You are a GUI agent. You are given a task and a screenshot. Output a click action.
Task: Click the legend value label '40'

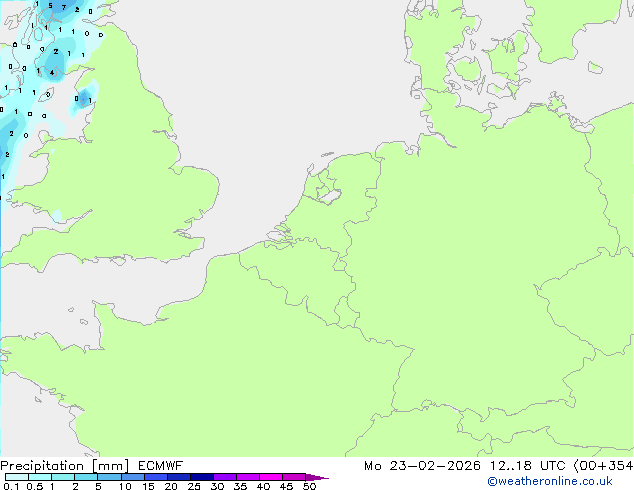[263, 486]
